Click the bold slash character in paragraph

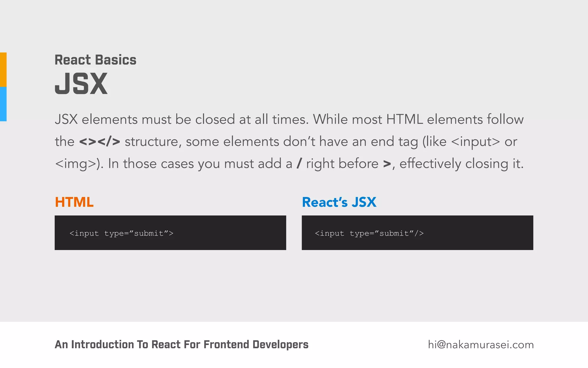click(x=299, y=164)
